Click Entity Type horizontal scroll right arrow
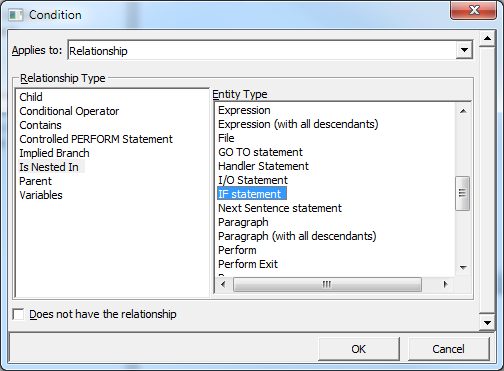Viewport: 504px width, 371px height. point(445,285)
